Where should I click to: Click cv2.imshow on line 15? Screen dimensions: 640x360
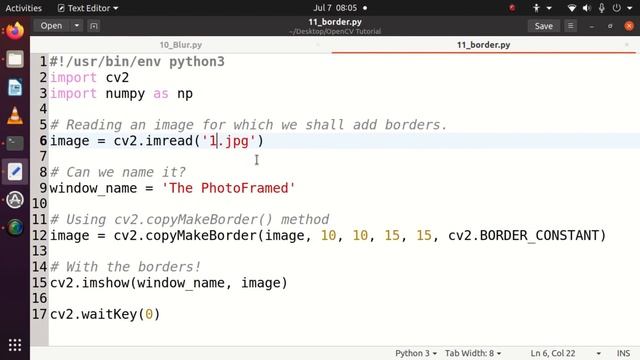point(89,283)
